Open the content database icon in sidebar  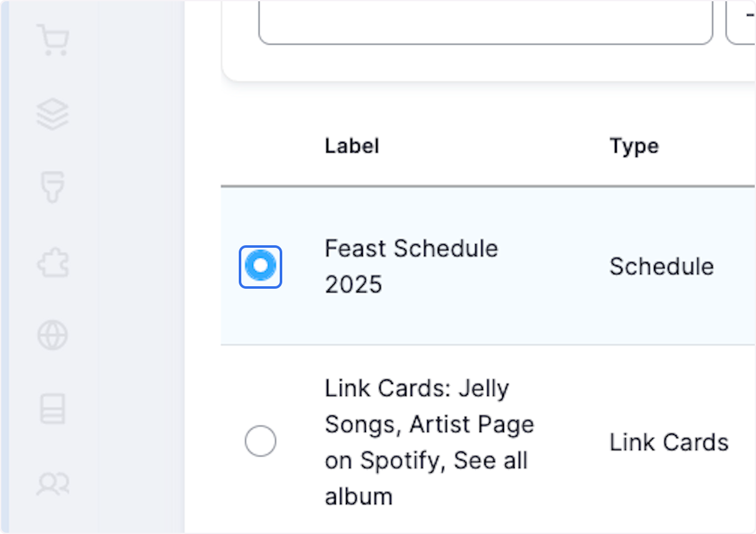click(x=53, y=409)
